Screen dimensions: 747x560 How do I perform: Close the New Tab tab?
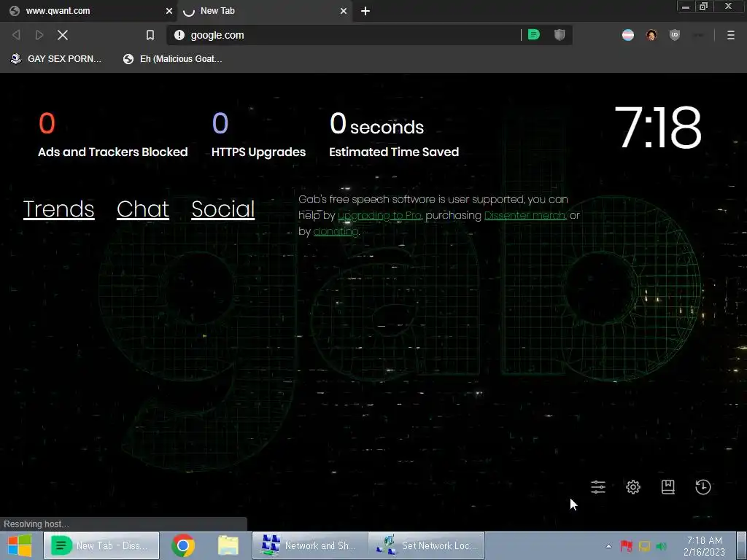344,10
